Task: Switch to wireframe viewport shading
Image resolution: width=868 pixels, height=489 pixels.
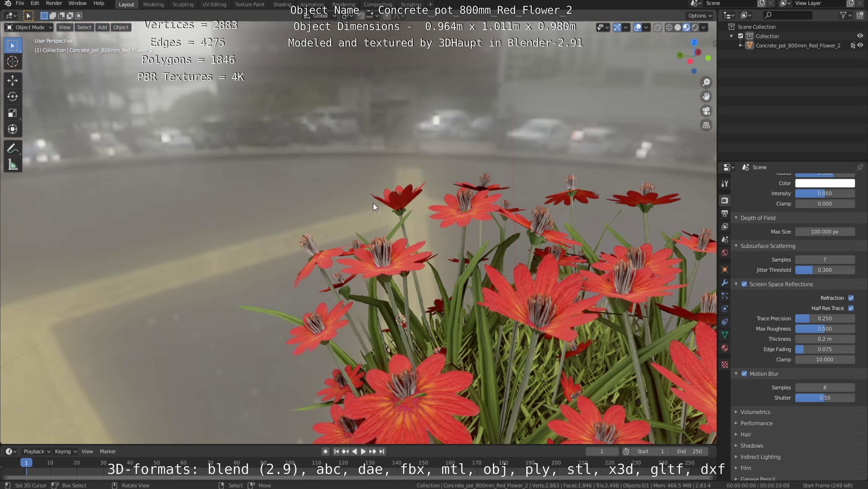Action: click(669, 28)
